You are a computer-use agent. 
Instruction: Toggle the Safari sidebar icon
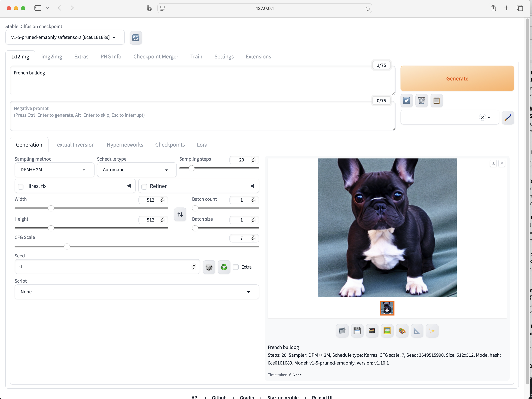point(38,8)
